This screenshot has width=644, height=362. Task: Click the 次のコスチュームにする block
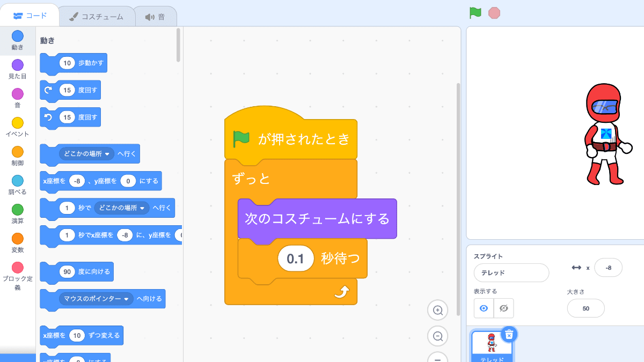tap(317, 218)
